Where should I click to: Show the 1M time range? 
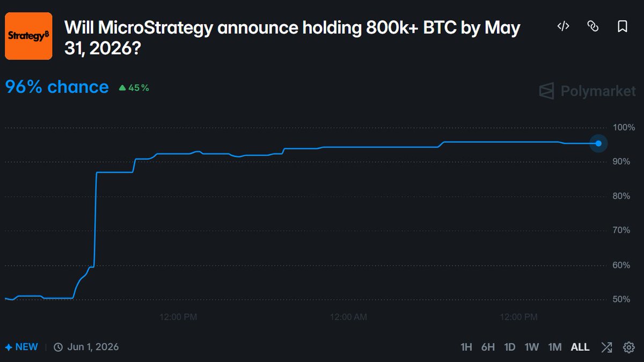coord(554,347)
